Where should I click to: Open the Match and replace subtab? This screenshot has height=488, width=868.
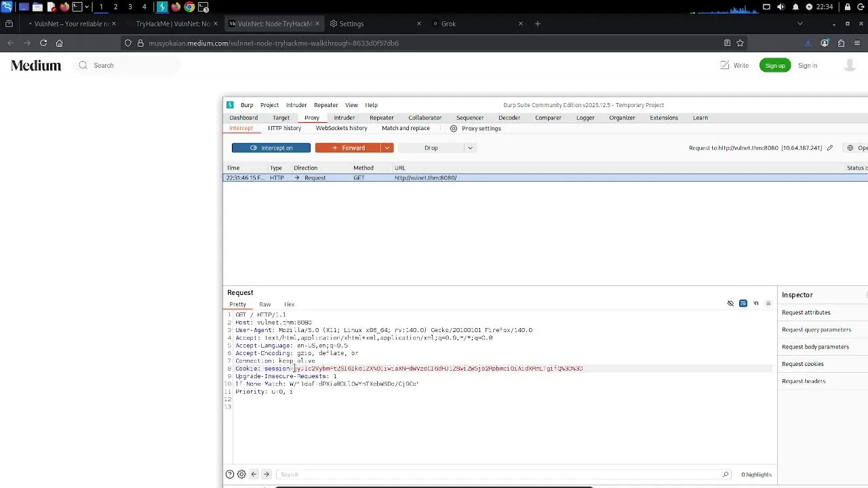click(406, 128)
